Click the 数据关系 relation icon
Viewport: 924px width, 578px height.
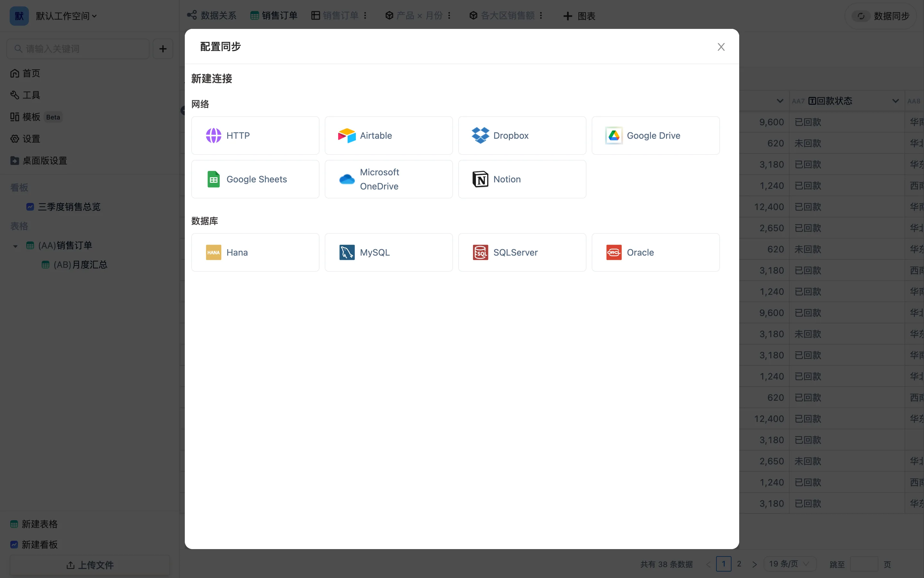point(192,15)
